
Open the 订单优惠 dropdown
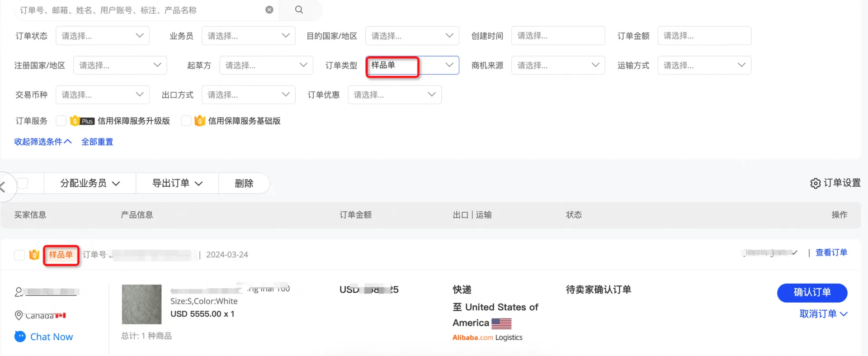[x=394, y=95]
